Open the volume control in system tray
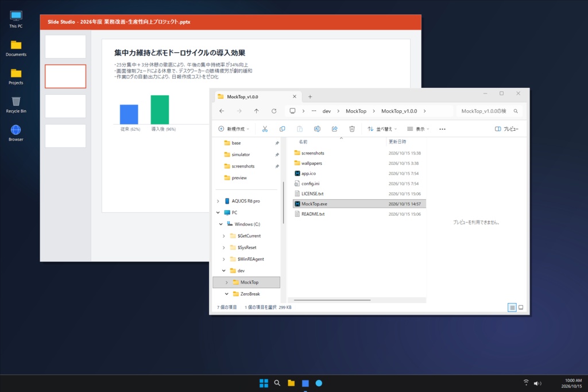This screenshot has height=392, width=588. point(537,383)
